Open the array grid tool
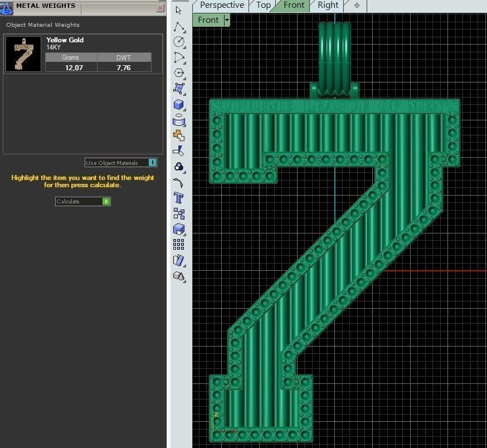The height and width of the screenshot is (448, 487). 179,245
